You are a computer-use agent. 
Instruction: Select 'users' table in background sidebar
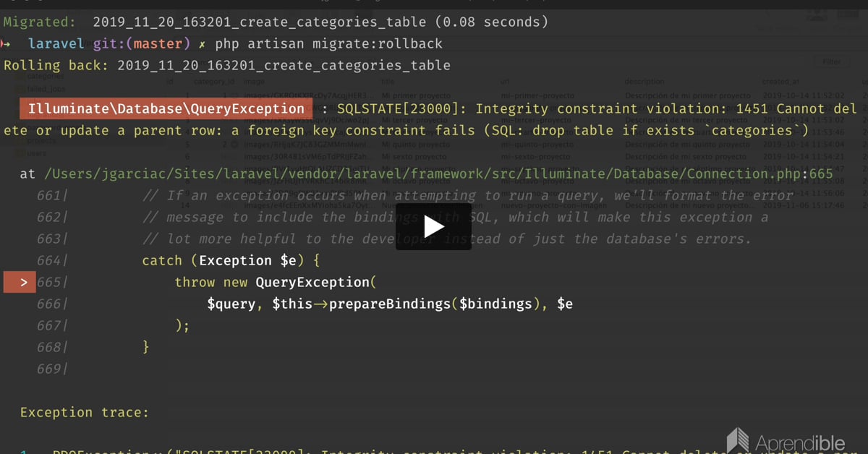tap(37, 153)
